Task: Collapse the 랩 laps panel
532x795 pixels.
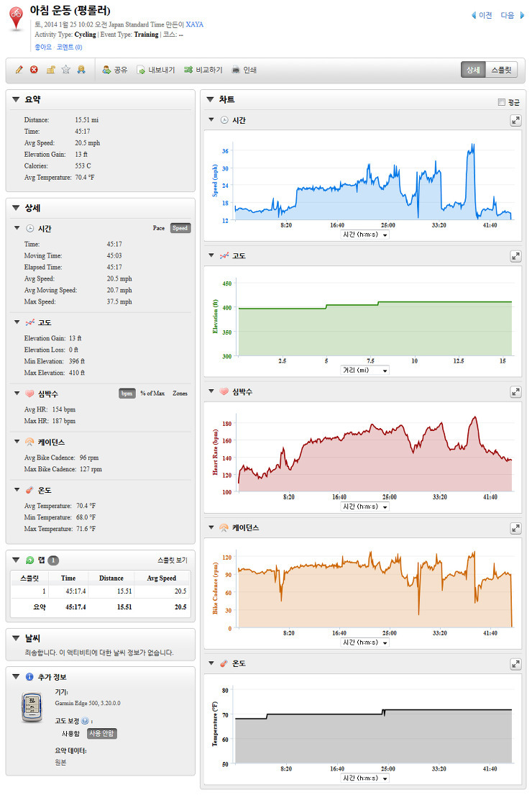Action: click(16, 560)
